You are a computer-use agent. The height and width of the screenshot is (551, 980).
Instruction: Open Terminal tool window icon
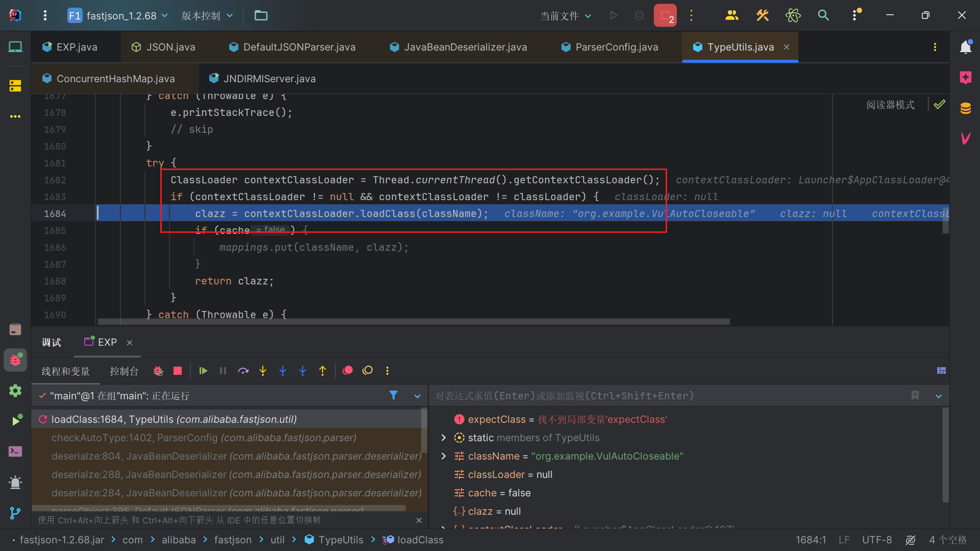[x=15, y=451]
